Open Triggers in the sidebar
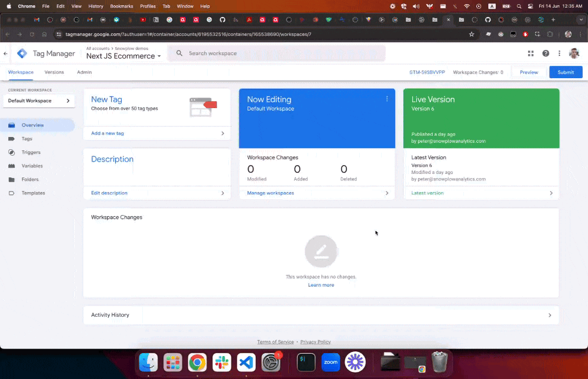Screen dimensions: 588x379 tap(31, 152)
